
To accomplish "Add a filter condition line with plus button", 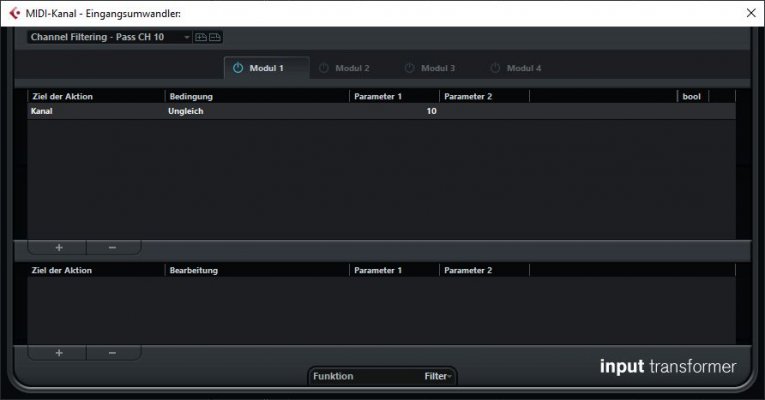I will tap(59, 248).
